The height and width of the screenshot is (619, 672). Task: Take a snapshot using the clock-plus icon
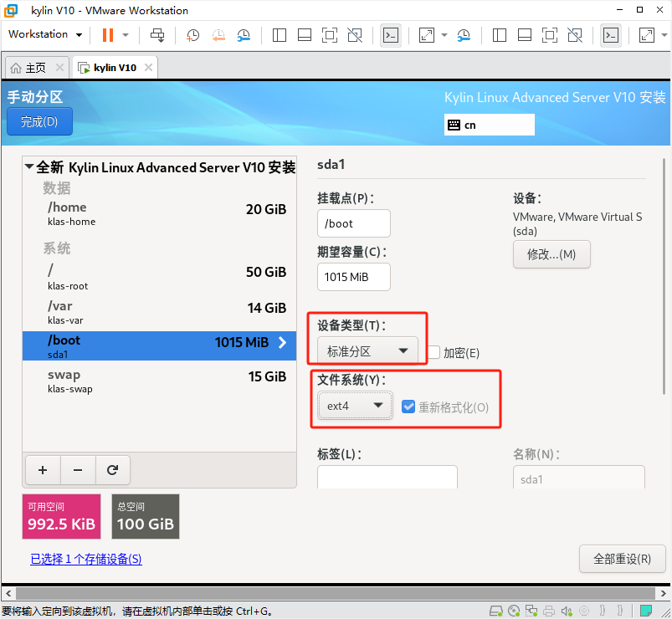pyautogui.click(x=192, y=35)
